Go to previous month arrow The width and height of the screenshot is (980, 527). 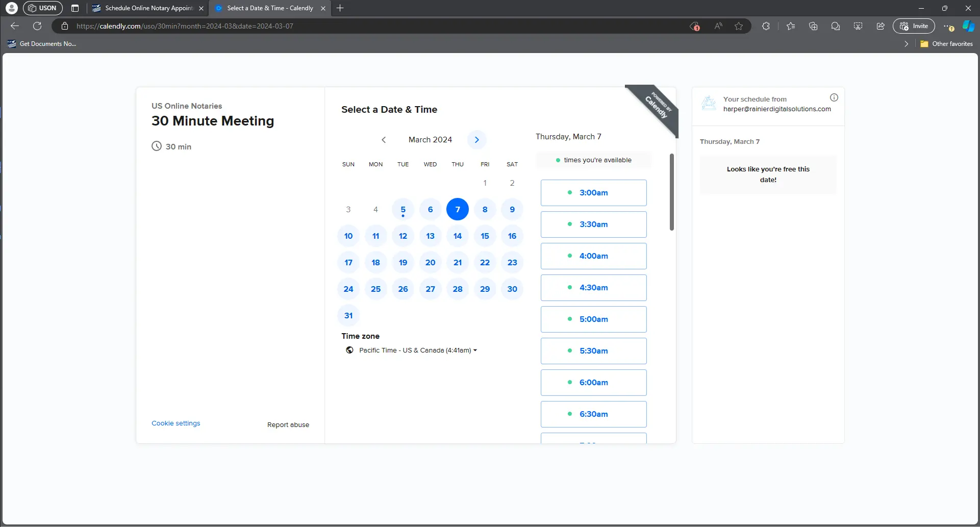pos(384,140)
